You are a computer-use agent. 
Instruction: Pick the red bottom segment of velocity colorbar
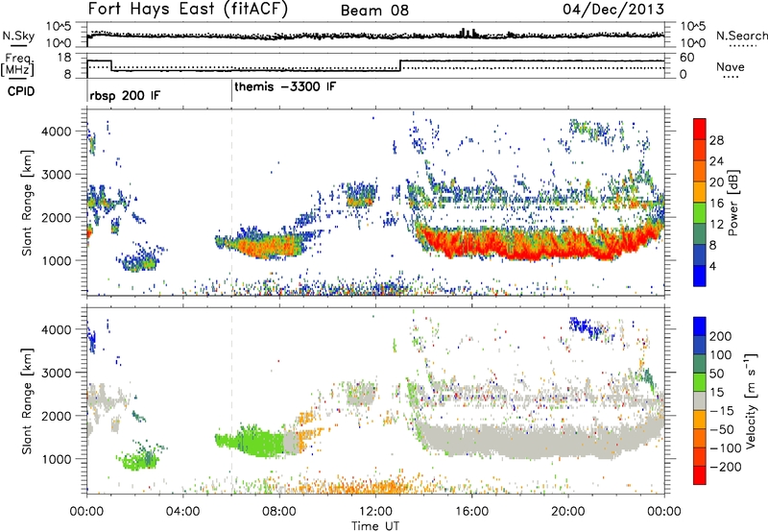[700, 475]
